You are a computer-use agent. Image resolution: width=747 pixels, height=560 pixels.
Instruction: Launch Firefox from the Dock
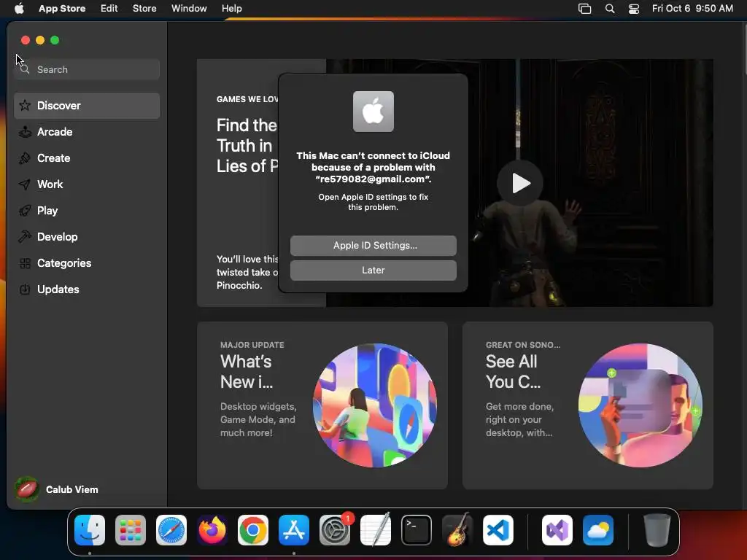212,530
